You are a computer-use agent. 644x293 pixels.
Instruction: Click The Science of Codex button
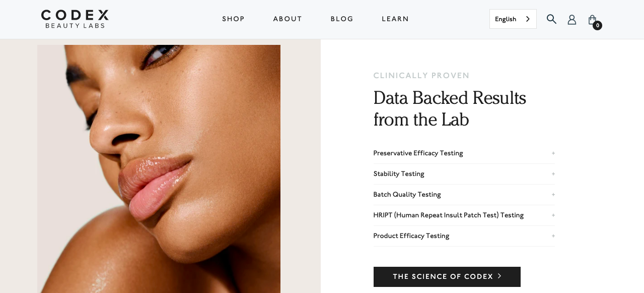447,277
